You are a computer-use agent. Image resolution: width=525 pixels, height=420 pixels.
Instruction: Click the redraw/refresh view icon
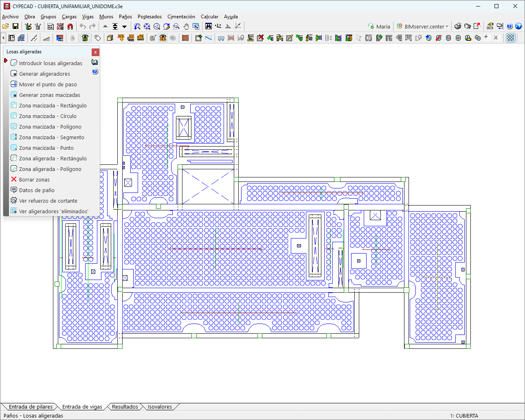[x=167, y=26]
